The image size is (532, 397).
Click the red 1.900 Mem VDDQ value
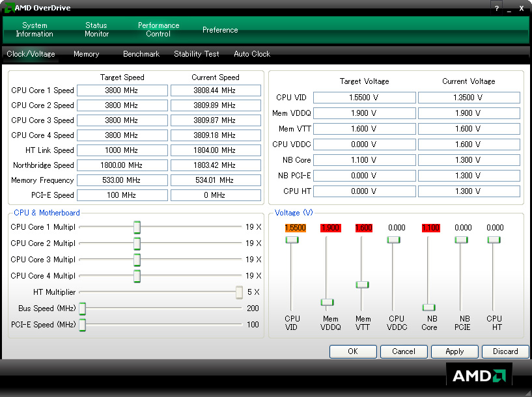(x=330, y=228)
